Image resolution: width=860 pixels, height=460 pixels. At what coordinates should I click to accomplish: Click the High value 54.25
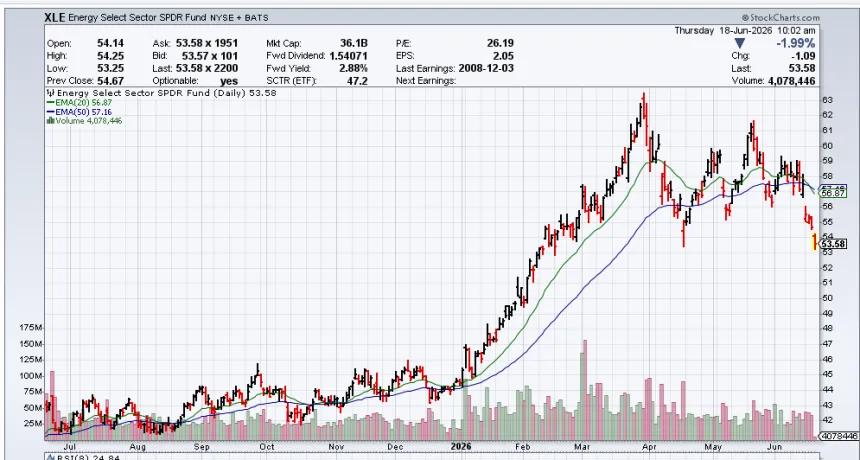pyautogui.click(x=110, y=55)
